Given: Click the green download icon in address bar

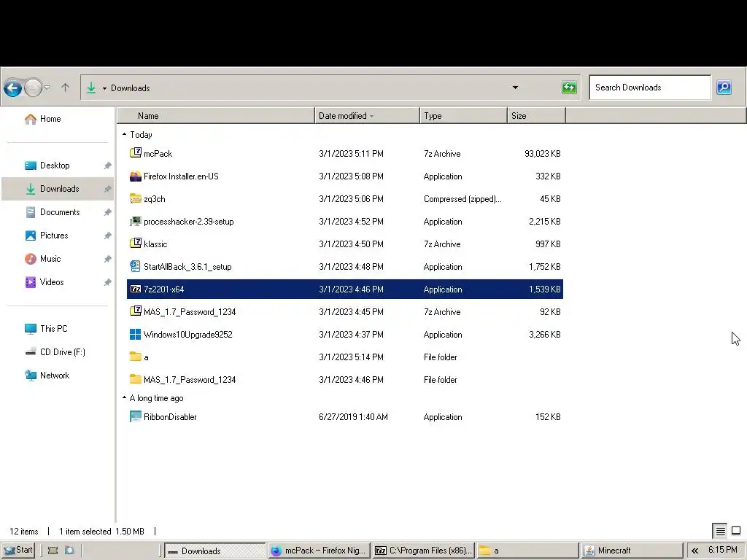Looking at the screenshot, I should coord(91,87).
